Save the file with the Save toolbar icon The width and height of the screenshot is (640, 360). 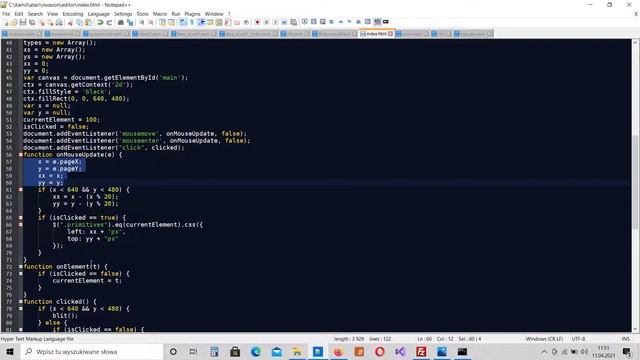(23, 22)
